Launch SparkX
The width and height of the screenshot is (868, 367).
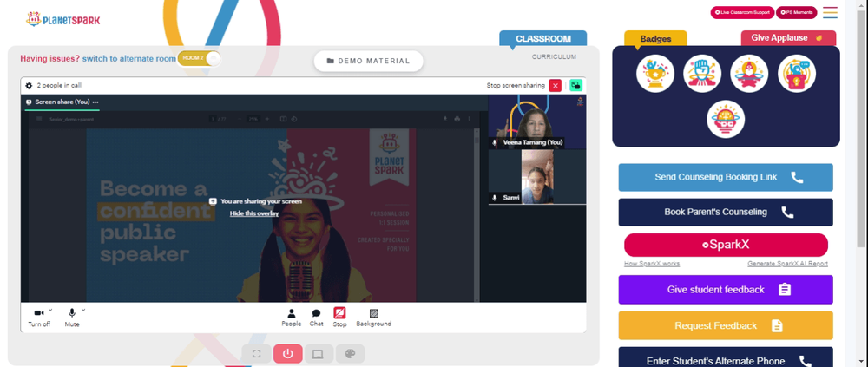(726, 245)
